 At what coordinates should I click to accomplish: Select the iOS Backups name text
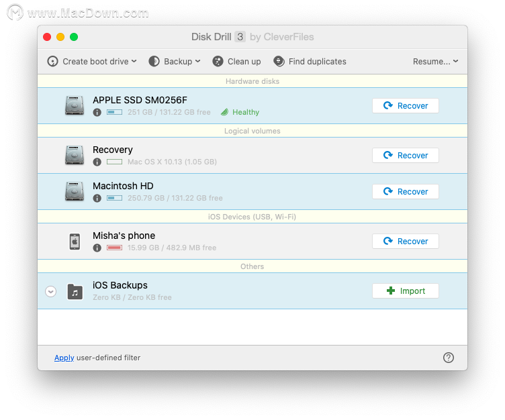tap(120, 285)
